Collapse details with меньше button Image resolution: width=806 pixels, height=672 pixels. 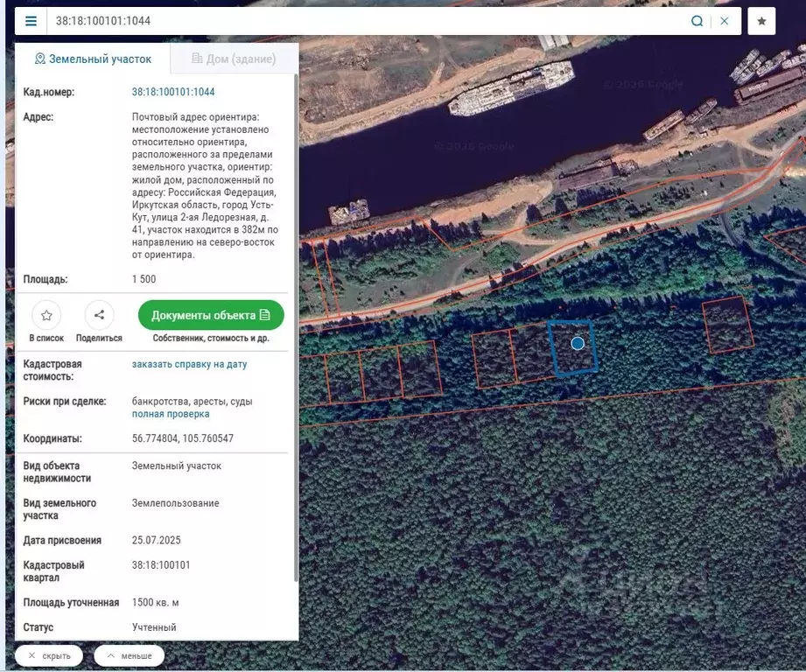[x=129, y=656]
